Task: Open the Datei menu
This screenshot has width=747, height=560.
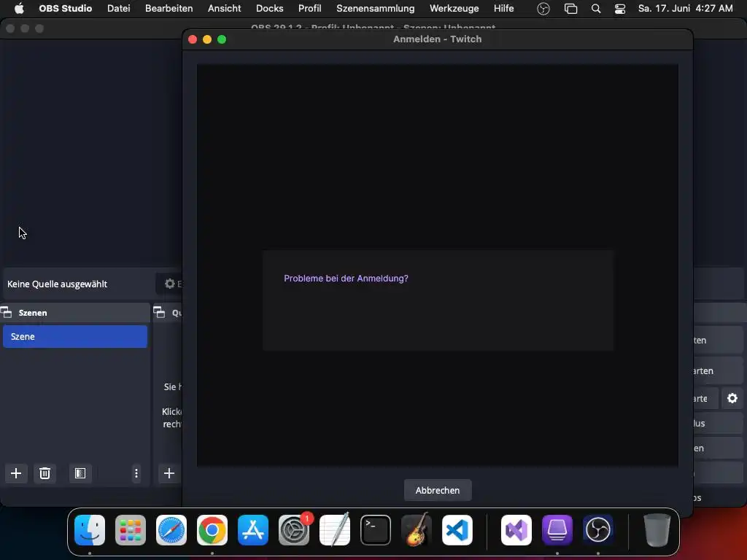Action: (119, 8)
